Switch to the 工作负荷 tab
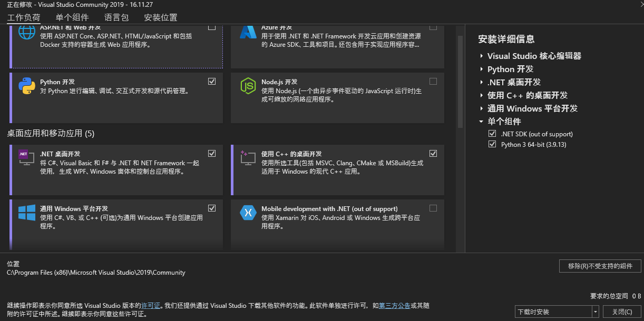 tap(23, 17)
